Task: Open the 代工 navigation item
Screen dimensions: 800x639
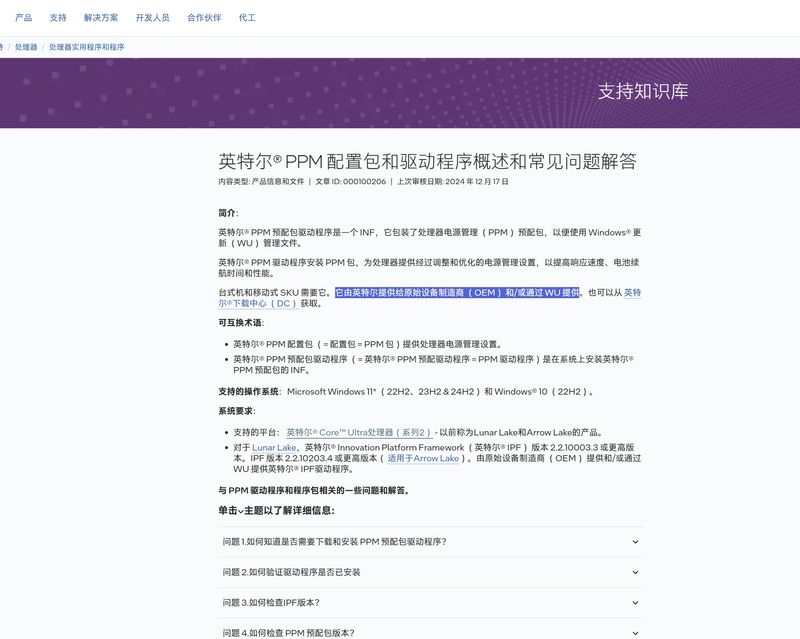Action: pos(247,18)
